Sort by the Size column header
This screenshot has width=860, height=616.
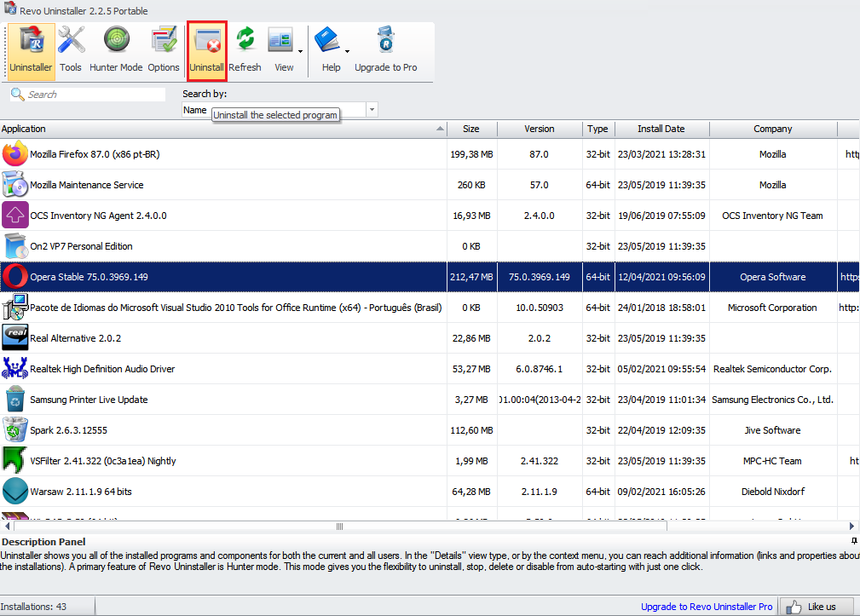coord(470,129)
